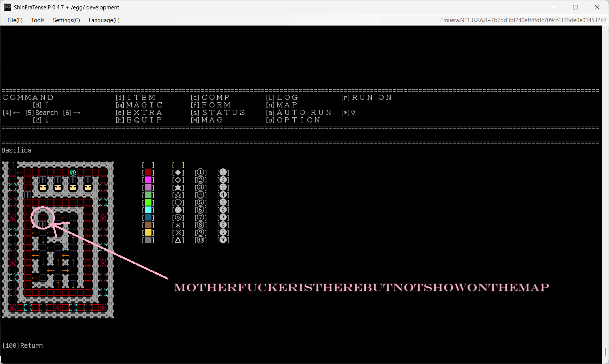Click the [i] ITEM command
This screenshot has height=364, width=609.
[136, 97]
